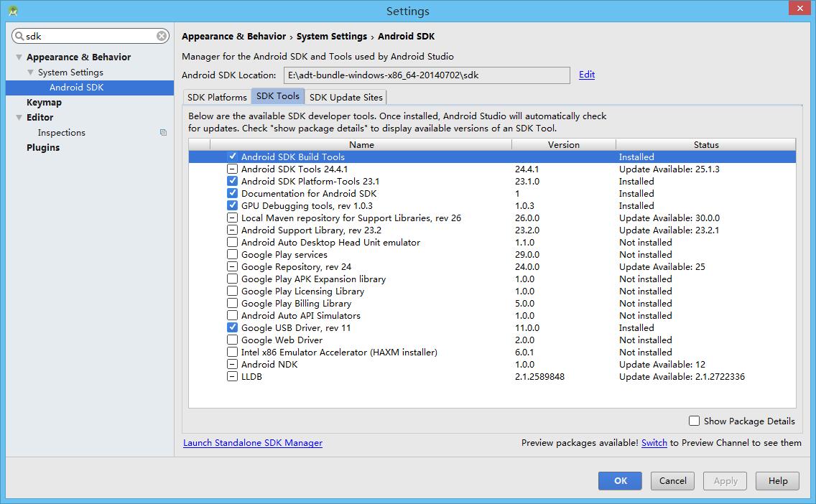Switch to SDK Platforms tab
This screenshot has height=504, width=816.
(217, 97)
